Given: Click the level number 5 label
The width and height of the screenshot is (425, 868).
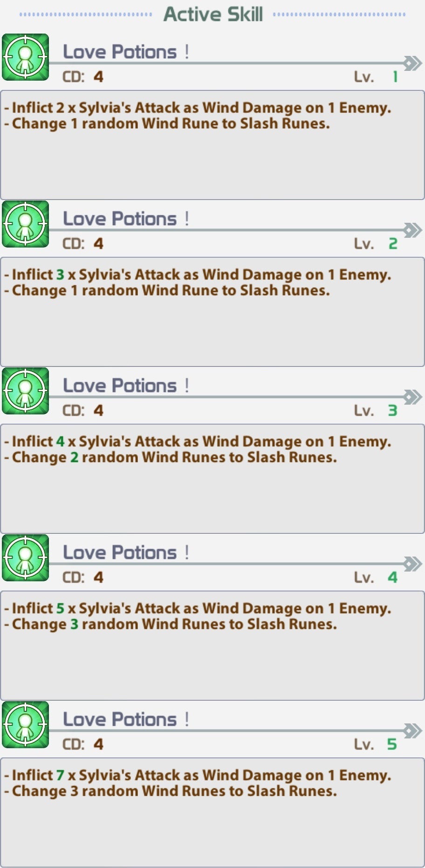Looking at the screenshot, I should [392, 744].
